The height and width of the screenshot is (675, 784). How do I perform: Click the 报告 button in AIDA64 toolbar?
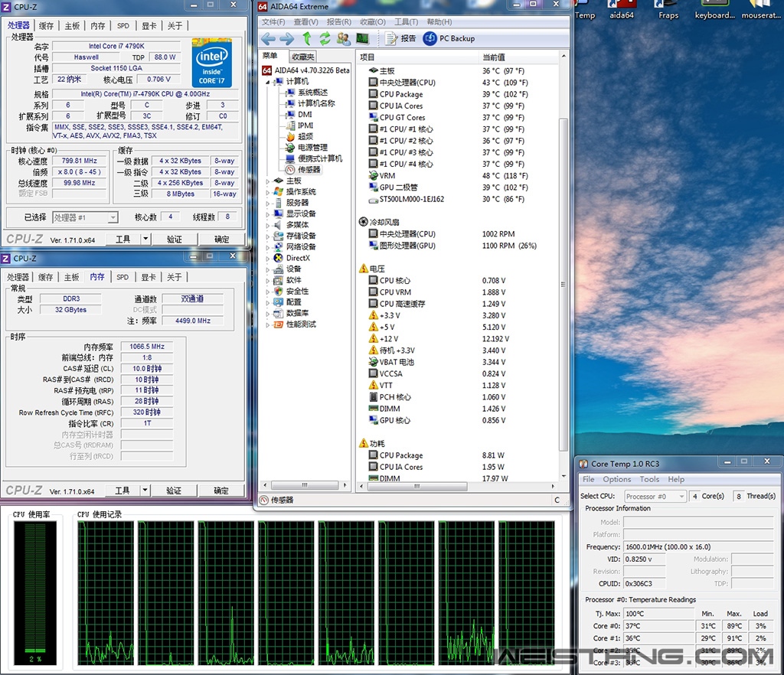401,38
